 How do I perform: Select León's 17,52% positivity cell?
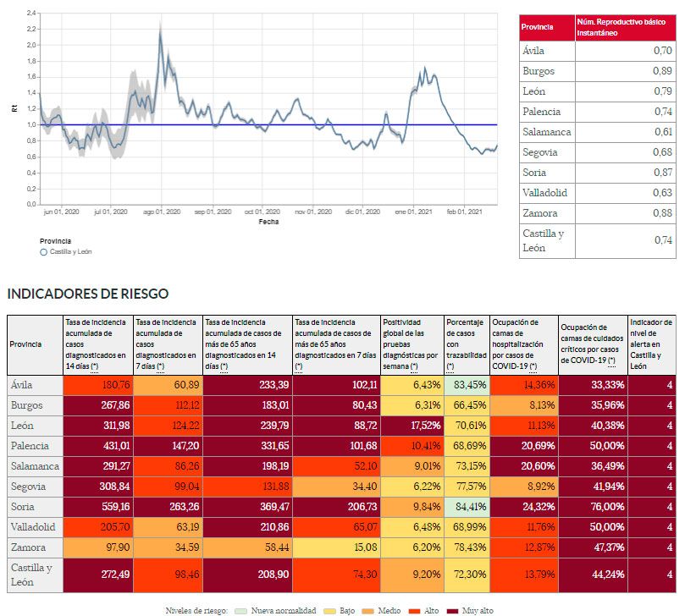point(412,426)
